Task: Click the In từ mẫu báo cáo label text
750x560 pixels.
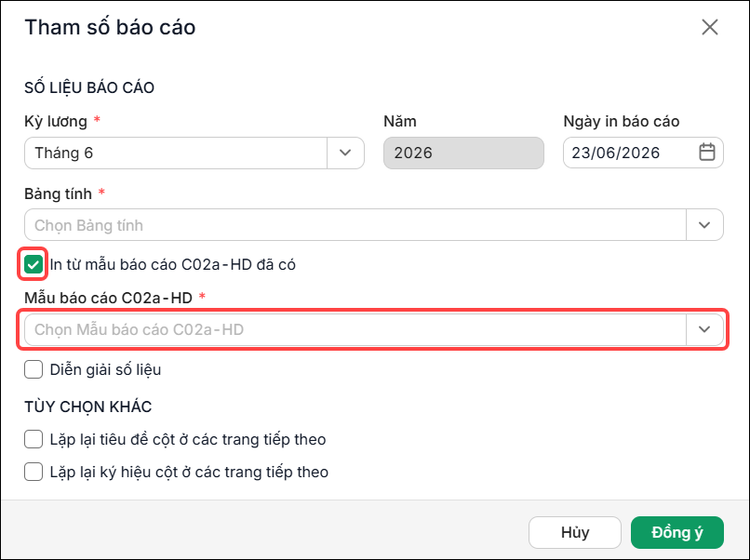Action: [173, 264]
